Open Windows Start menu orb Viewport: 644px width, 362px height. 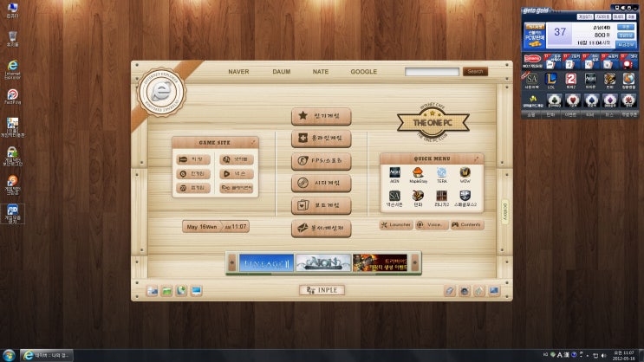(x=9, y=355)
